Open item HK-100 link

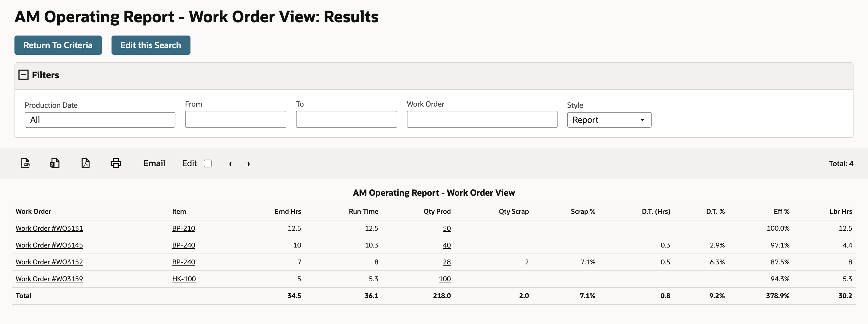[x=184, y=279]
